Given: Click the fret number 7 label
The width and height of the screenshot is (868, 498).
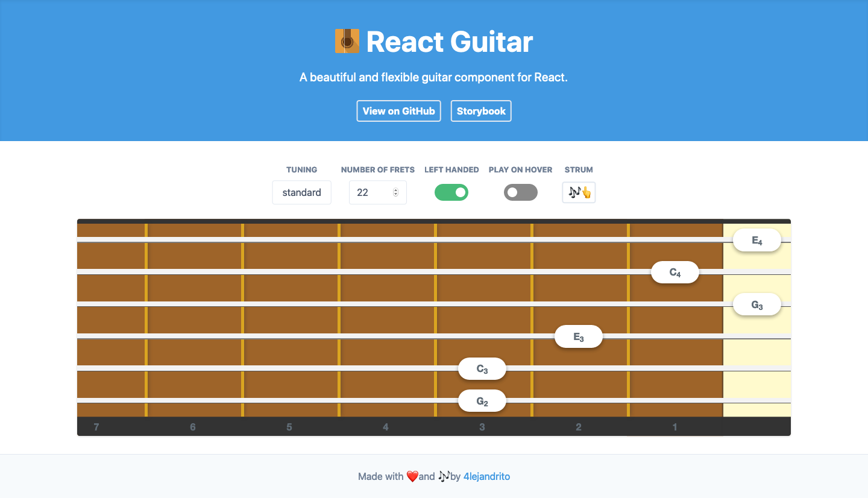Looking at the screenshot, I should (x=96, y=427).
